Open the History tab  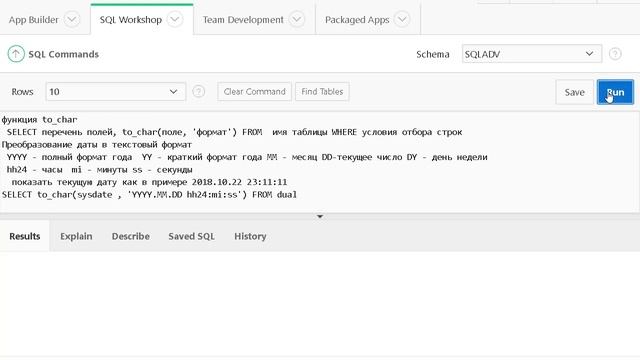(x=250, y=236)
